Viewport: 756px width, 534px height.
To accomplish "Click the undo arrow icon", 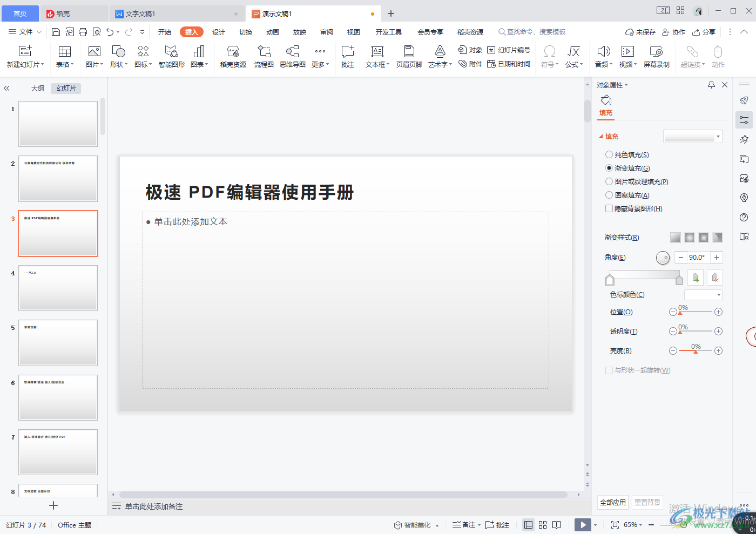I will [x=110, y=32].
